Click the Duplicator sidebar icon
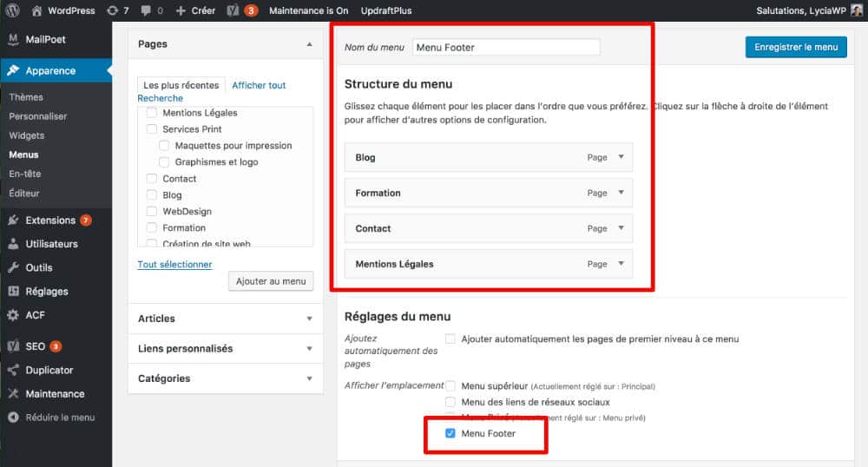This screenshot has height=467, width=868. 13,370
